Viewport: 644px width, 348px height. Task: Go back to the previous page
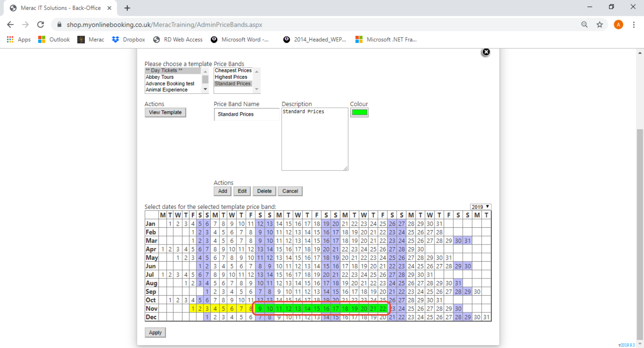(x=10, y=25)
